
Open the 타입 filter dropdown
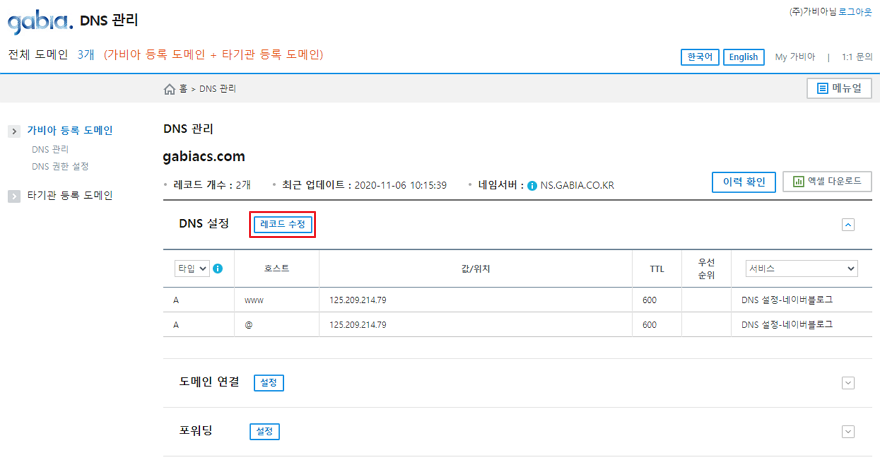192,269
